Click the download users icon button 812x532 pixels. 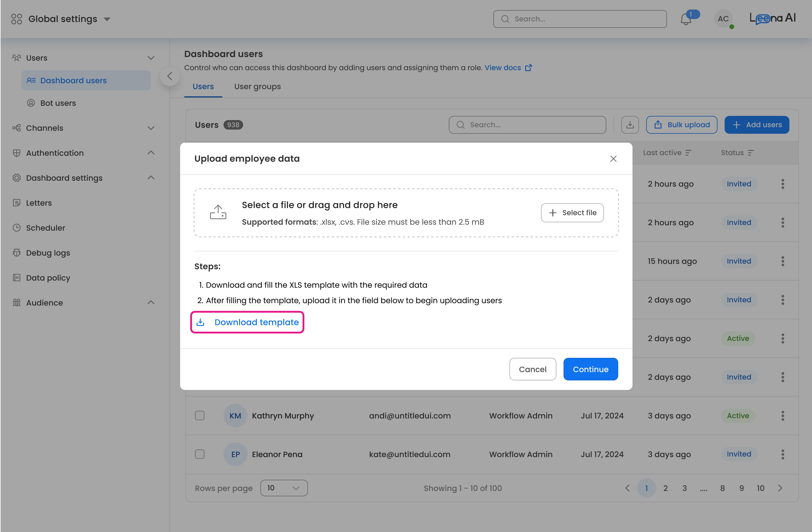(630, 125)
